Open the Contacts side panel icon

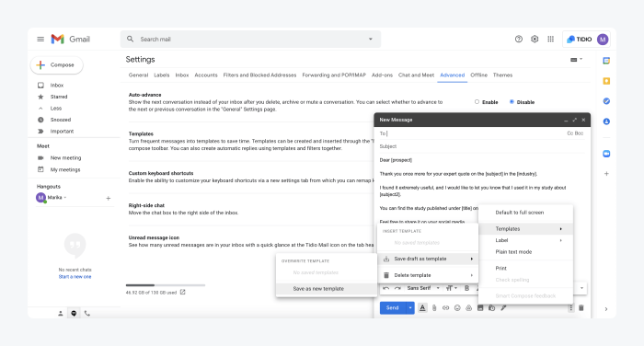pyautogui.click(x=606, y=121)
